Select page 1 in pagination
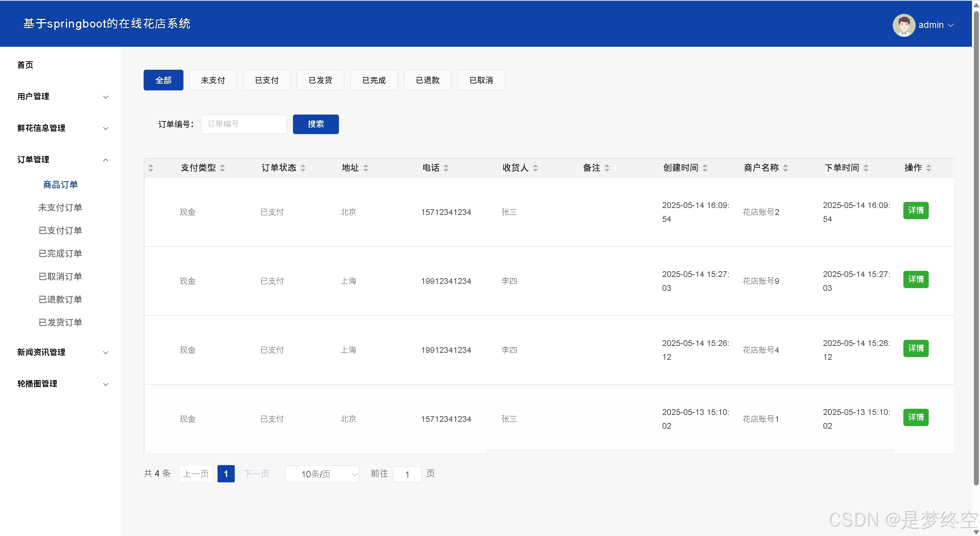 [x=226, y=474]
